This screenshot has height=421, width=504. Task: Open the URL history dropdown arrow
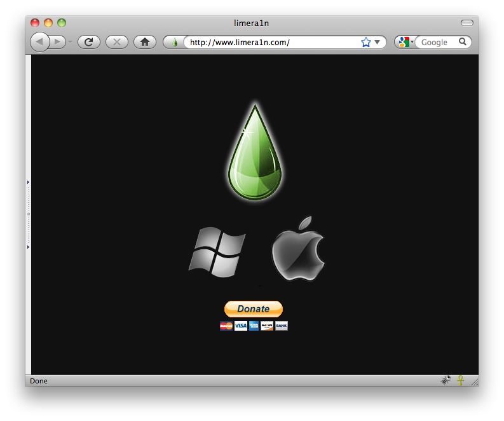pos(378,42)
